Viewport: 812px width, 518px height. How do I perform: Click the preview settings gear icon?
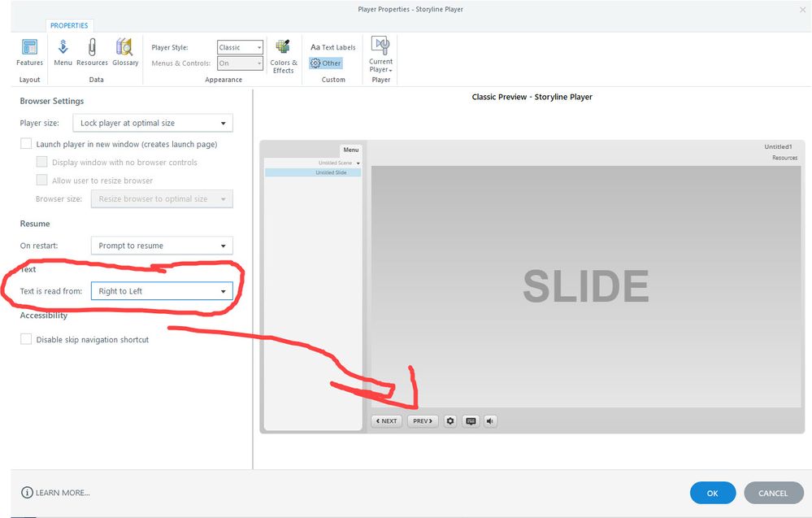(x=450, y=421)
